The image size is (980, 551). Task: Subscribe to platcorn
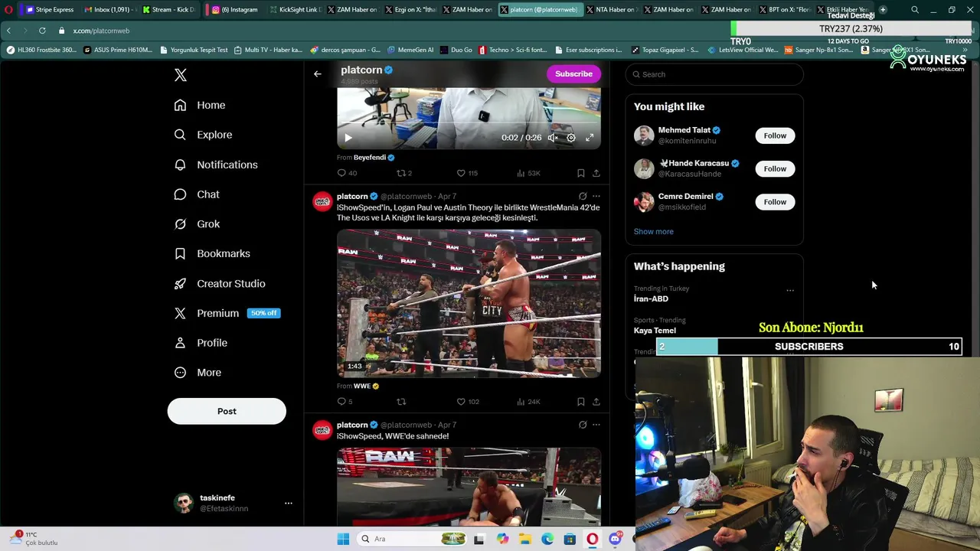pyautogui.click(x=573, y=73)
